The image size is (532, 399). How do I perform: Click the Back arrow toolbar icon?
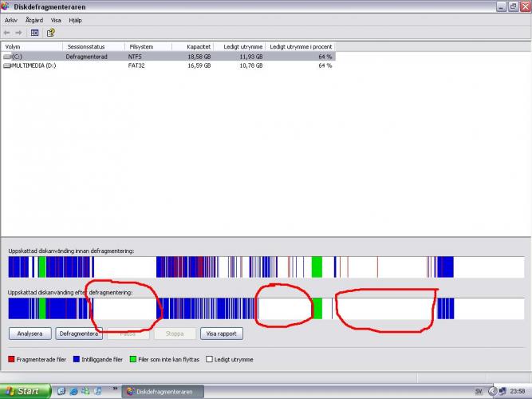pyautogui.click(x=7, y=33)
